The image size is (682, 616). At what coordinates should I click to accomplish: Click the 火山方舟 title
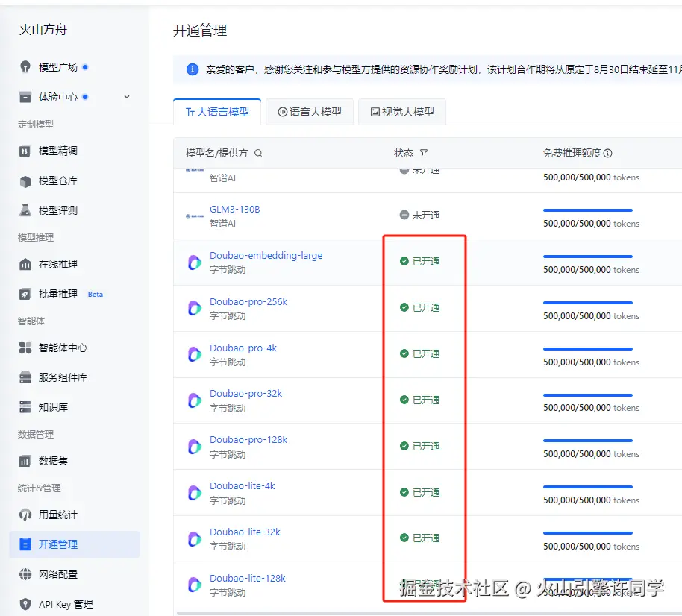click(43, 30)
